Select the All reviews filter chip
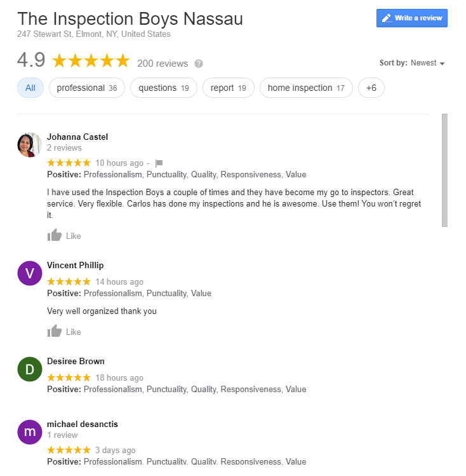Screen dimensions: 466x476 click(x=30, y=88)
